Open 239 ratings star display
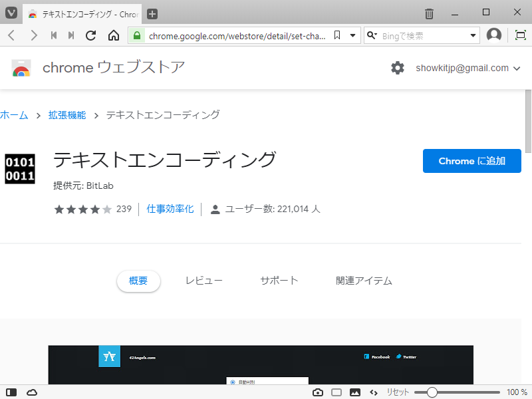The image size is (532, 399). (x=92, y=209)
